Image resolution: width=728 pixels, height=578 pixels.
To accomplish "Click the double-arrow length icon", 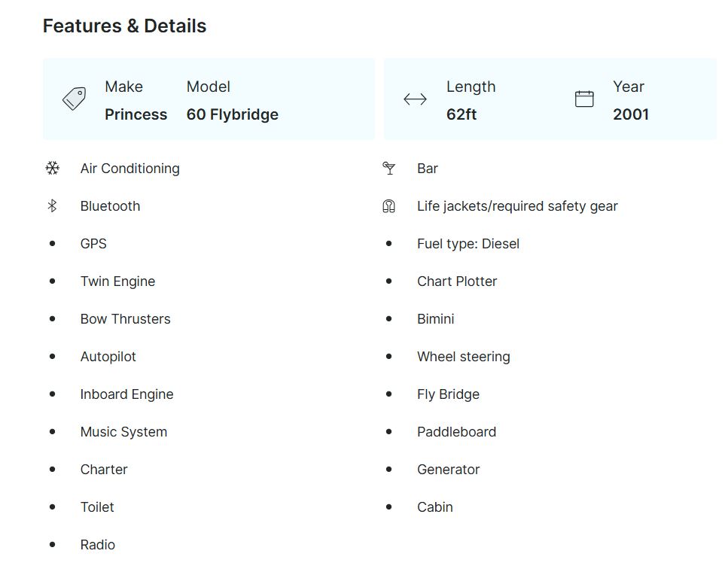I will (x=415, y=99).
